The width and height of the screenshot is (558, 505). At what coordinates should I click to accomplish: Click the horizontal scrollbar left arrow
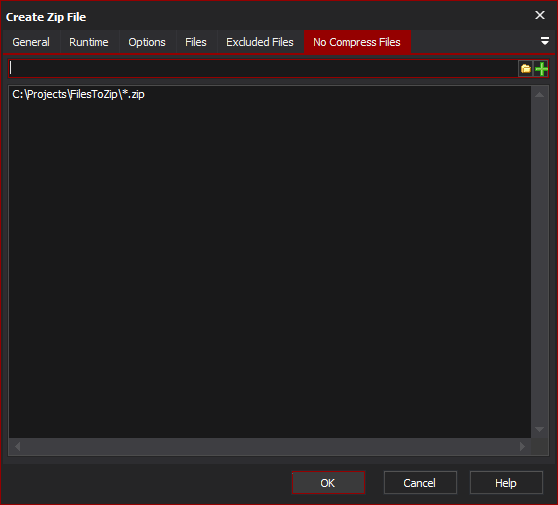pos(17,446)
